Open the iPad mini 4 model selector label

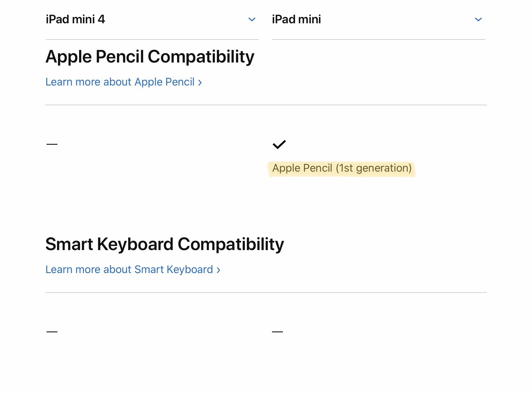coord(75,19)
